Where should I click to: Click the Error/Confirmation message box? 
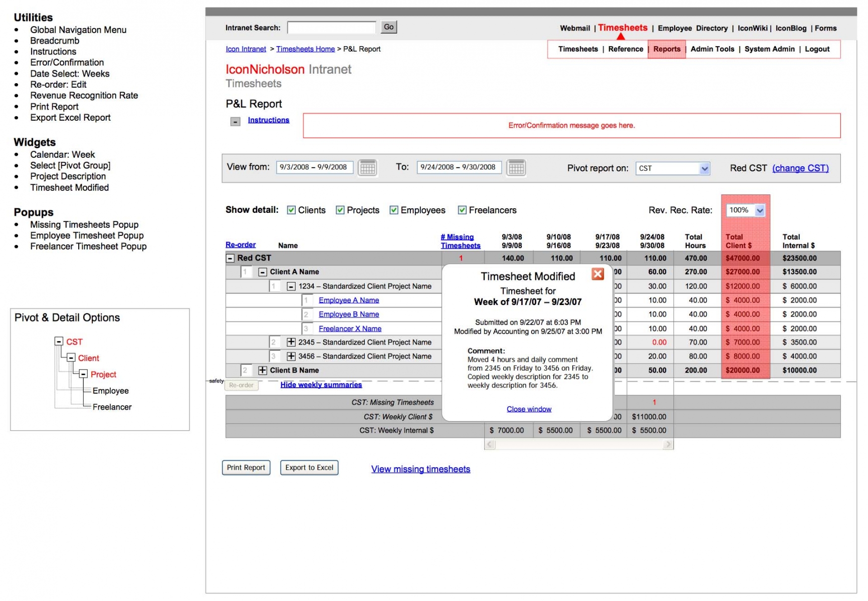coord(572,126)
